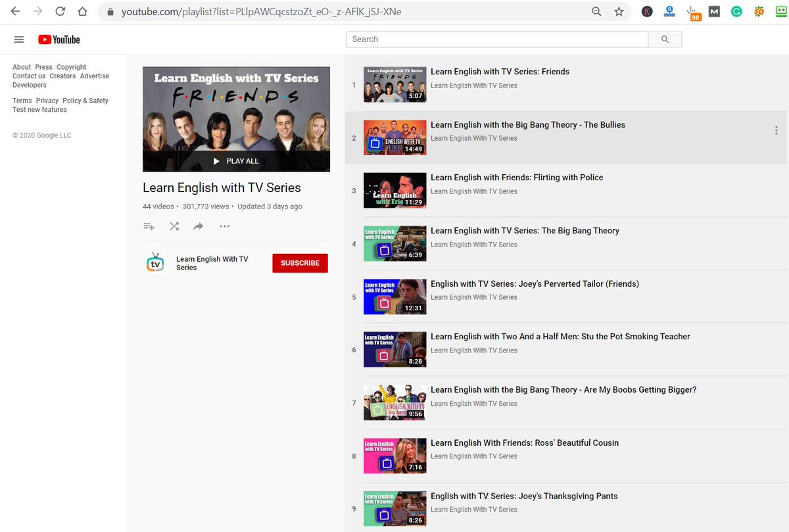Open Test new features link

pyautogui.click(x=39, y=110)
